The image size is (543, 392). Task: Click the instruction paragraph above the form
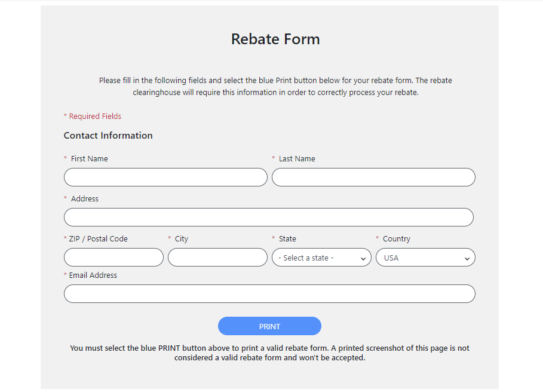click(x=275, y=86)
